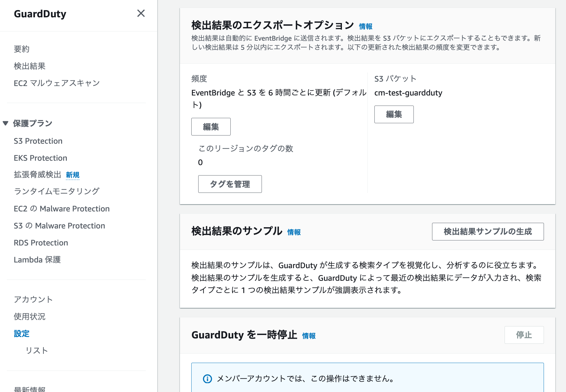
Task: Click the 最新情報 item at sidebar bottom
Action: click(30, 389)
